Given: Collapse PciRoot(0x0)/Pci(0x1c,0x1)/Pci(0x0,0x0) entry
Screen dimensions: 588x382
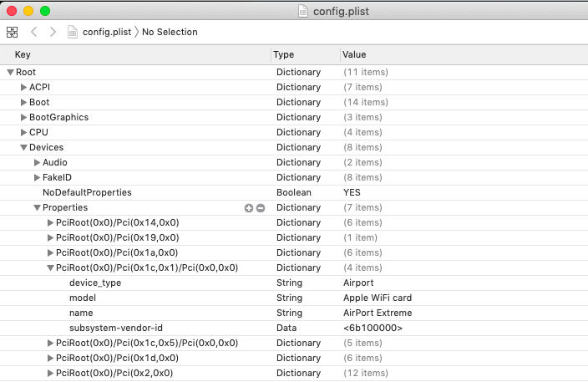Looking at the screenshot, I should [50, 268].
